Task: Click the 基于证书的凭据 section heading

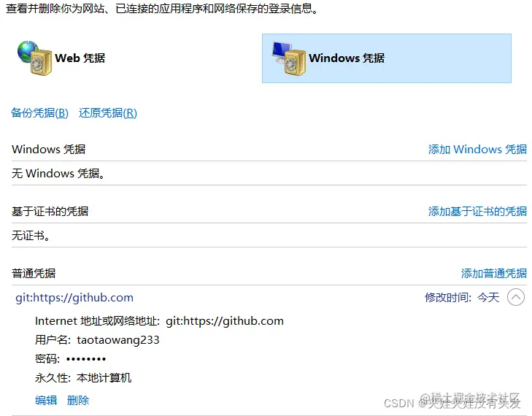Action: (x=50, y=211)
